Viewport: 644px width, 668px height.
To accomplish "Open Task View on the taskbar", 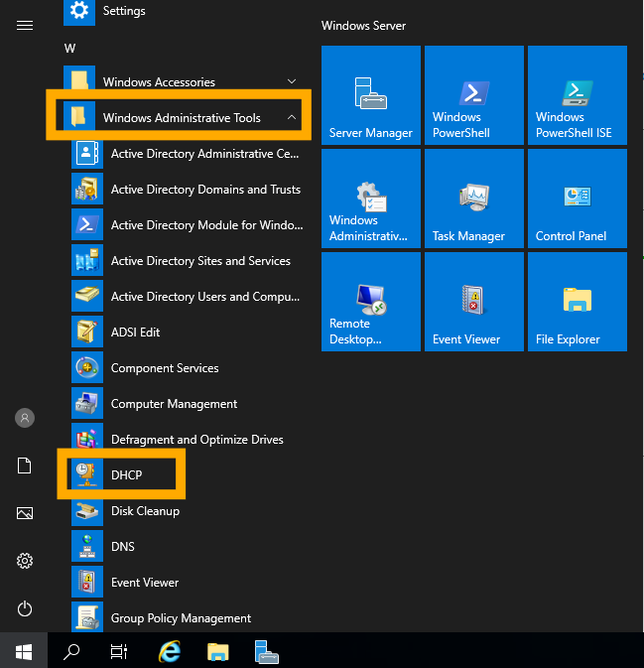I will pos(119,652).
